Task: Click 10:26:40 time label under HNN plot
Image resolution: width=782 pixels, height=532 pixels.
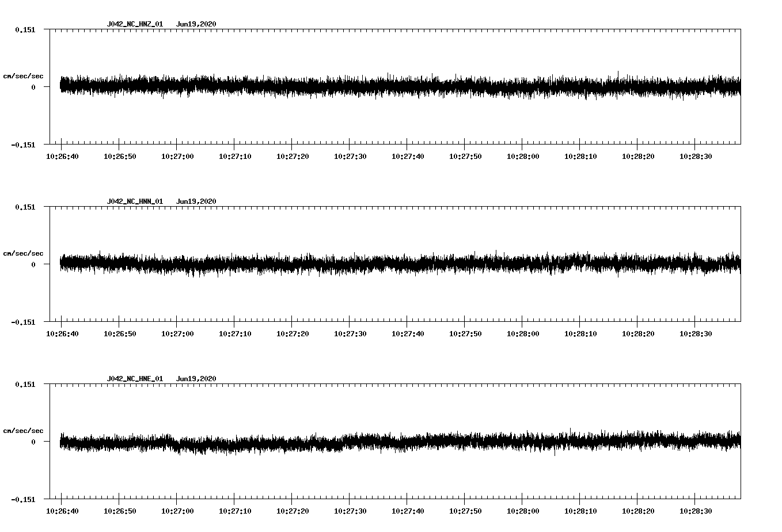Action: tap(62, 334)
